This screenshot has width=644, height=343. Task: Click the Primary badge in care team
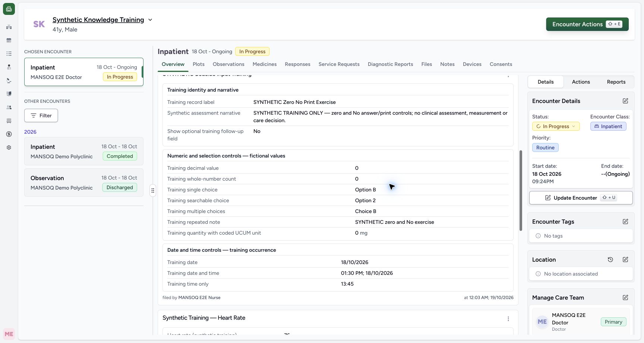[x=613, y=322]
